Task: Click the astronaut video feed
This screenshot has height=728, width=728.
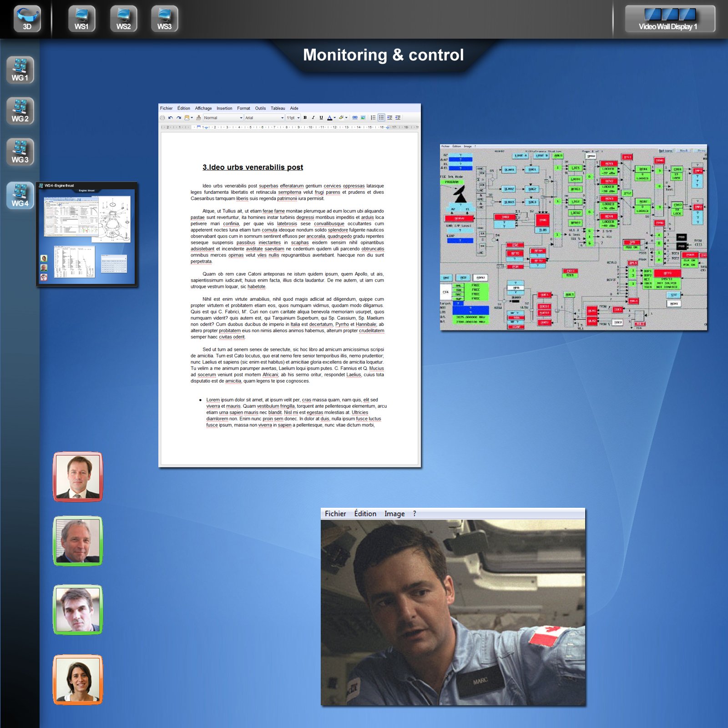Action: click(x=453, y=613)
